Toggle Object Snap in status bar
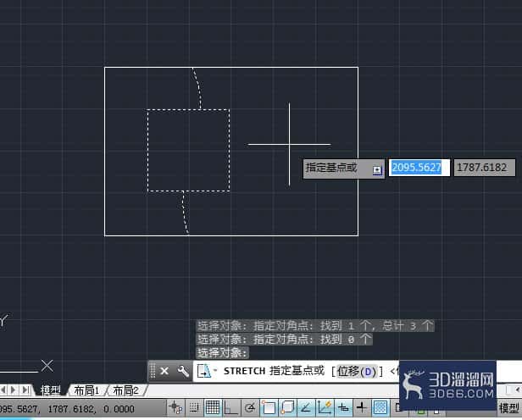This screenshot has width=522, height=420. pyautogui.click(x=269, y=407)
